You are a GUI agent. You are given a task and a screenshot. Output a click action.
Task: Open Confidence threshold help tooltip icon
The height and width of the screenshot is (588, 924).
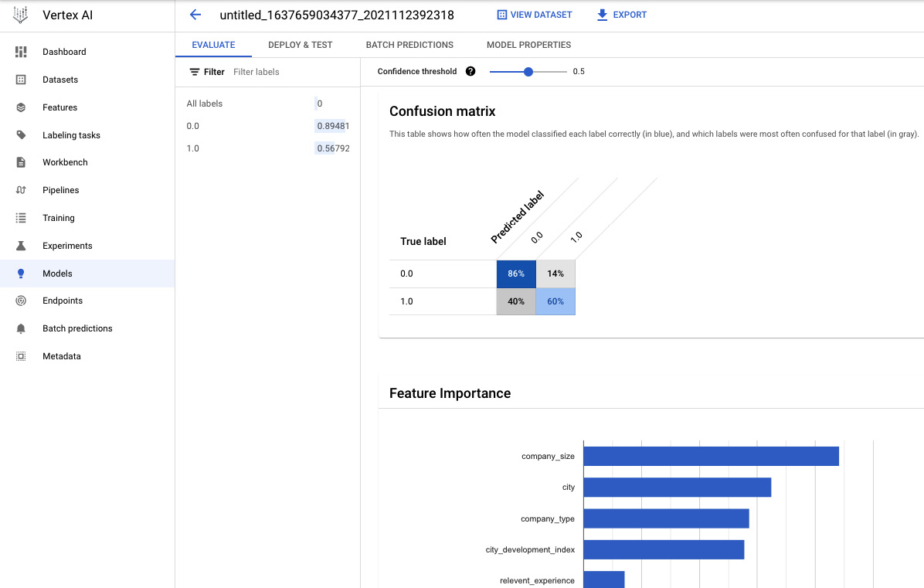coord(470,71)
